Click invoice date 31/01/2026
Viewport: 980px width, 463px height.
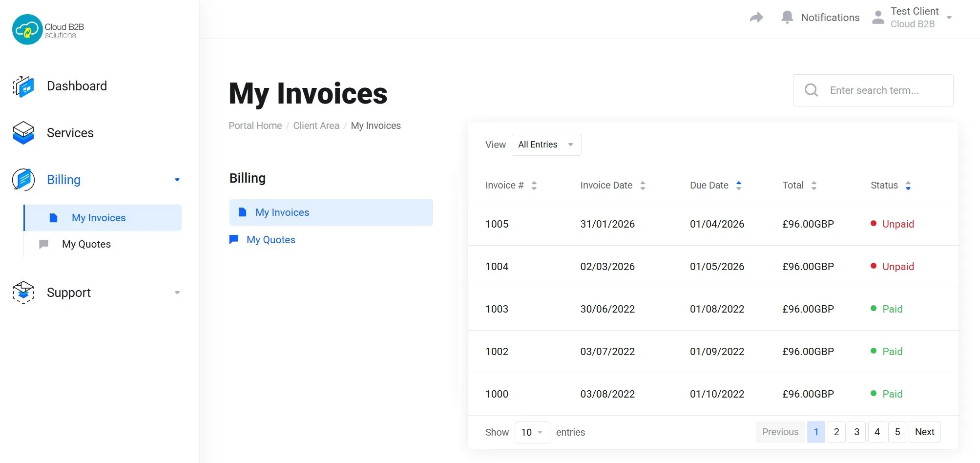pos(607,224)
